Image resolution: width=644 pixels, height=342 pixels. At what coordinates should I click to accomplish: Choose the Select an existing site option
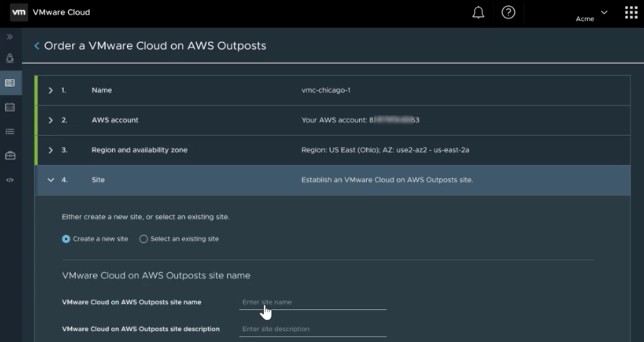(143, 239)
